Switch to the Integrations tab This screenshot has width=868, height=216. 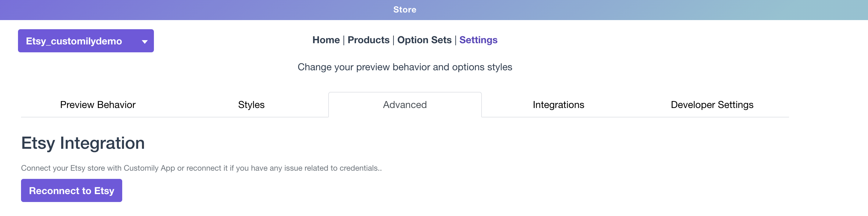click(x=558, y=105)
